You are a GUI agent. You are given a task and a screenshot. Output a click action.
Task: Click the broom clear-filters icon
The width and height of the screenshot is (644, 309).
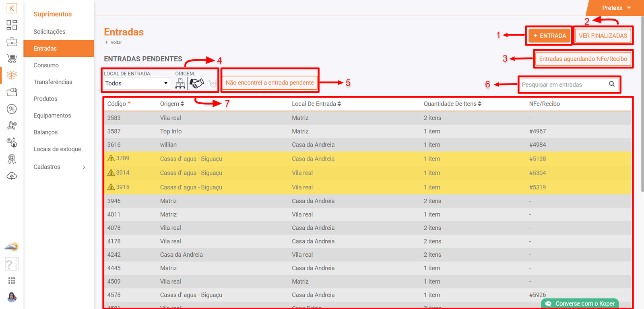coord(213,83)
